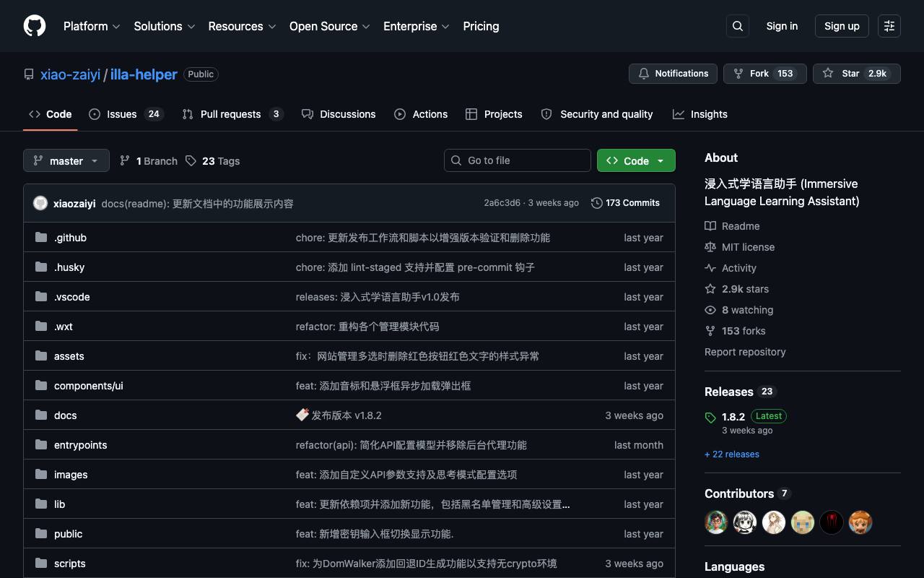Open the 1.8.2 latest release
The width and height of the screenshot is (924, 578).
point(733,417)
